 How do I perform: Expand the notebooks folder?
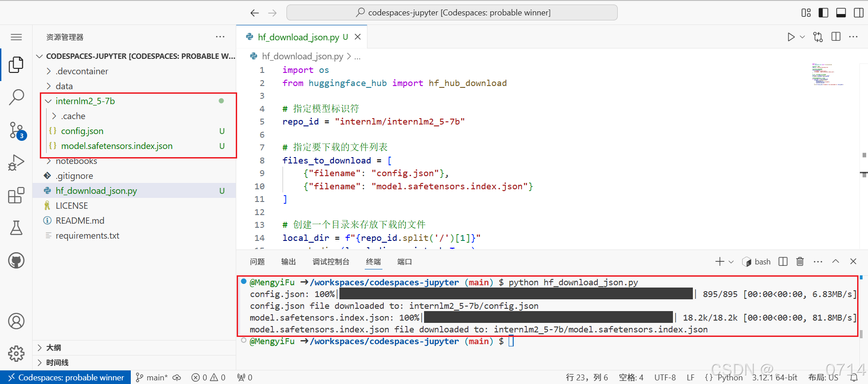76,161
